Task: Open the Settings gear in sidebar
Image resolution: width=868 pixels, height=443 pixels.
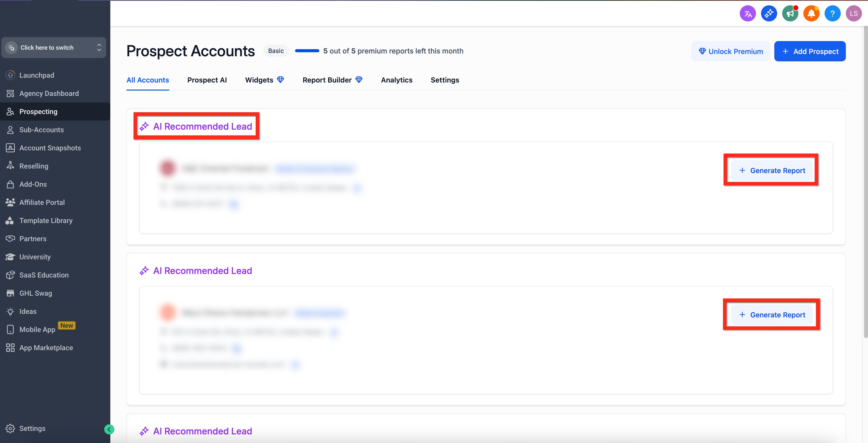Action: tap(32, 428)
